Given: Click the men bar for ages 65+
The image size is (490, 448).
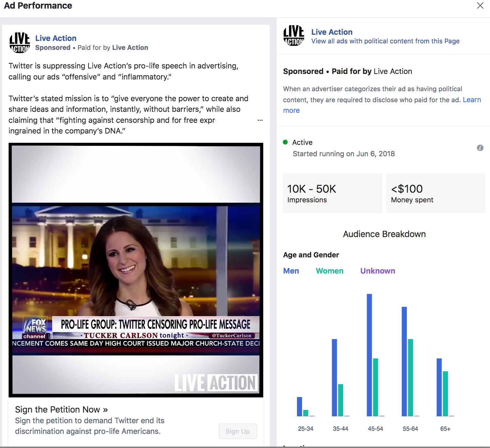Looking at the screenshot, I should [439, 387].
